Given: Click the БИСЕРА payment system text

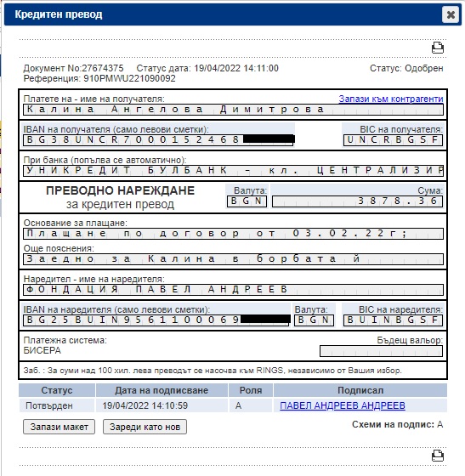Looking at the screenshot, I should pos(43,350).
